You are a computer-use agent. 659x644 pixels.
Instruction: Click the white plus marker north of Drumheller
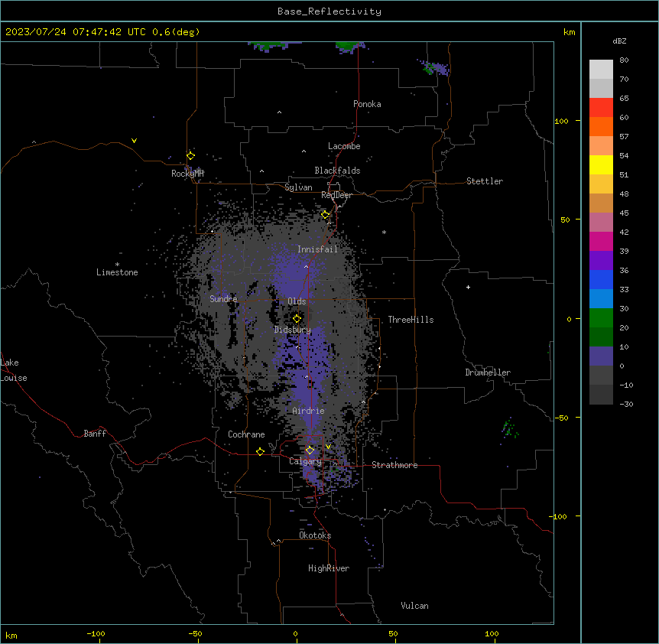[x=468, y=287]
